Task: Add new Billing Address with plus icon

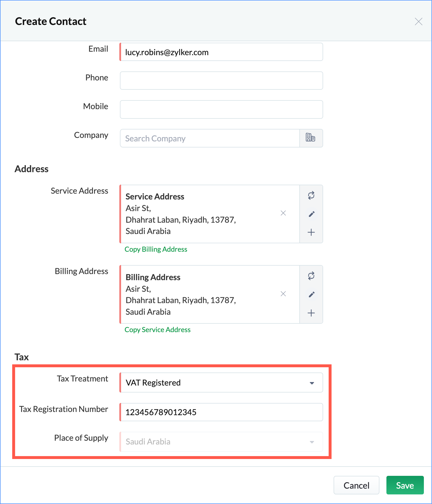Action: point(311,313)
